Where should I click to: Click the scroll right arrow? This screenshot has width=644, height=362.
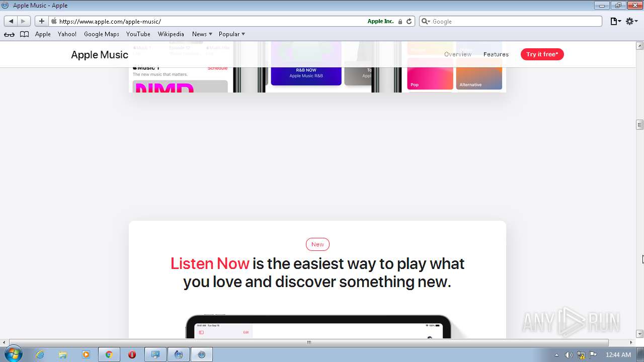(631, 342)
